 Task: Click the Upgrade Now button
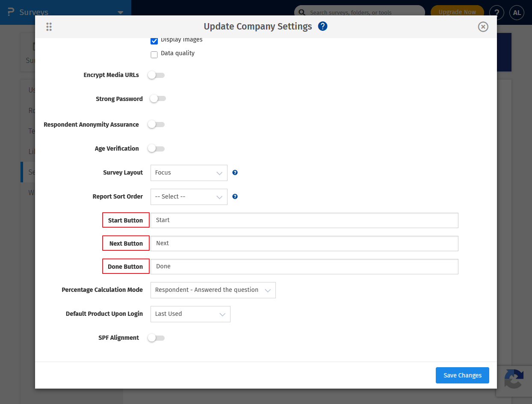(457, 12)
